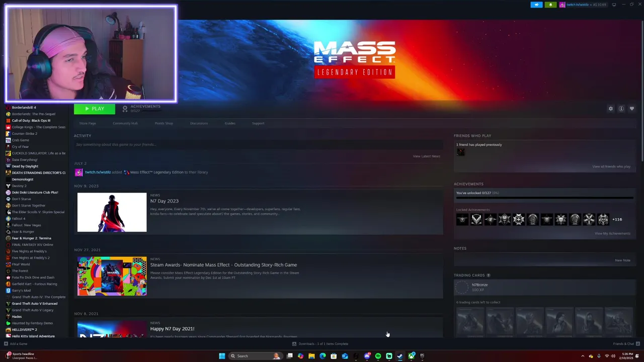Select Borderlands 4 in library
Screen dimensions: 644x362
point(24,107)
